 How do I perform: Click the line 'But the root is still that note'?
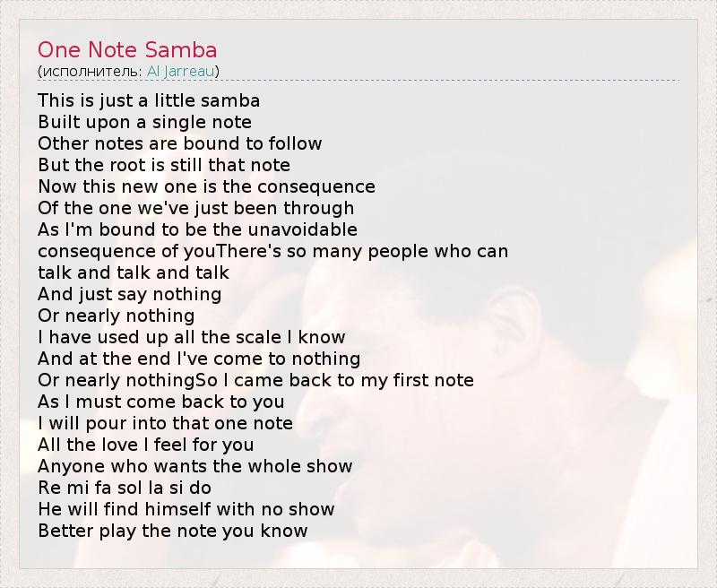[164, 165]
